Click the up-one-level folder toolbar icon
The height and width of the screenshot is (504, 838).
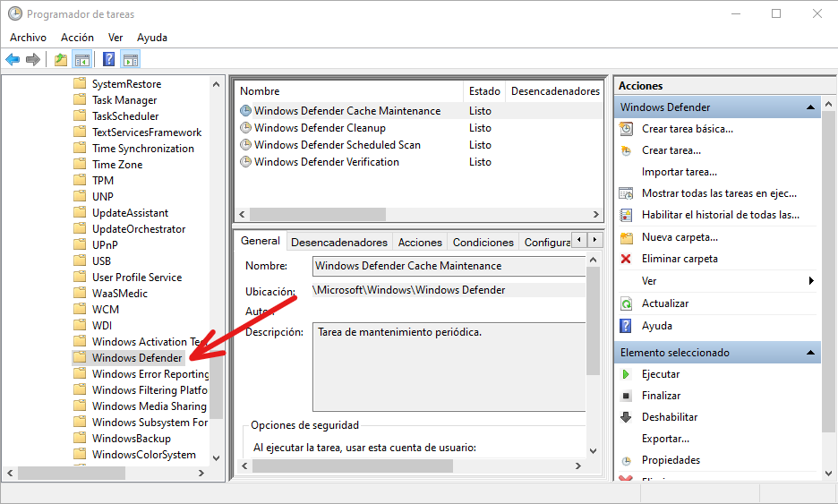pyautogui.click(x=61, y=59)
